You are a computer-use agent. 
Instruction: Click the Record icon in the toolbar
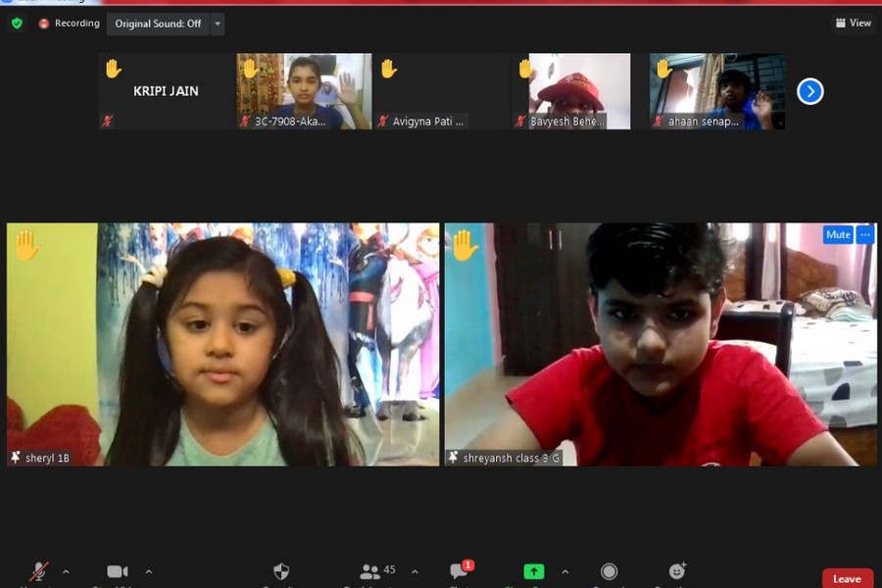pyautogui.click(x=609, y=571)
